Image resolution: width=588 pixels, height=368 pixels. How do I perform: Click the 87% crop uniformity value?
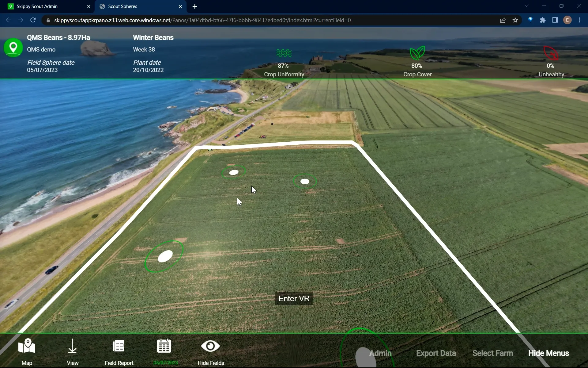tap(283, 66)
